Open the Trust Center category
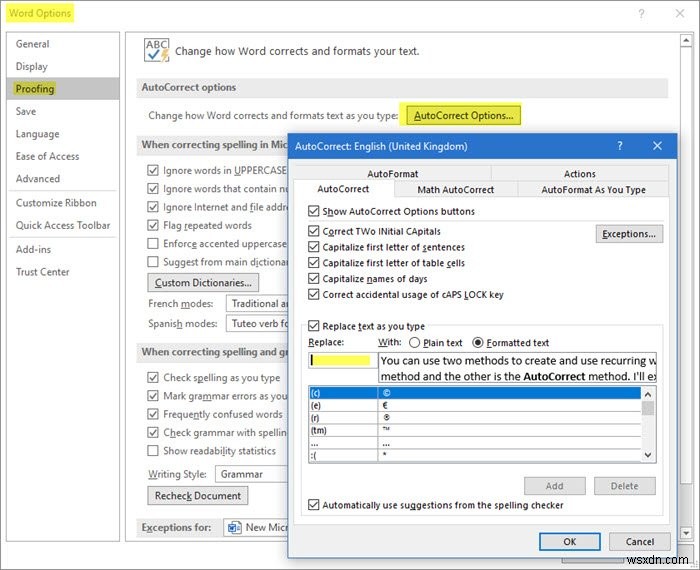This screenshot has height=570, width=700. [x=63, y=271]
